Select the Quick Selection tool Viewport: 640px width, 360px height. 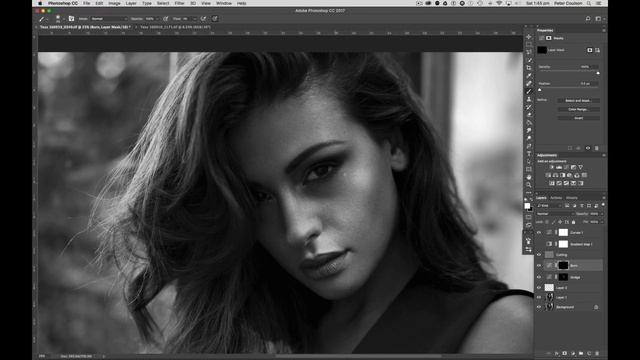point(529,60)
